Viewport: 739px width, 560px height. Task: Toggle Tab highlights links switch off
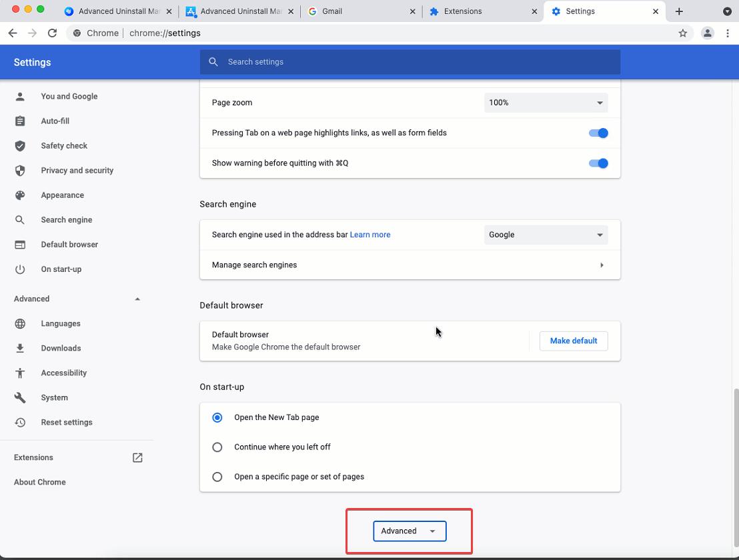598,133
